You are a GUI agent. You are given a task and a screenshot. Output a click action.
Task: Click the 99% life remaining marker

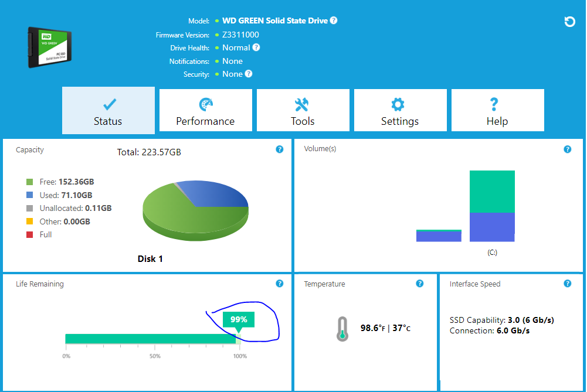pos(239,320)
